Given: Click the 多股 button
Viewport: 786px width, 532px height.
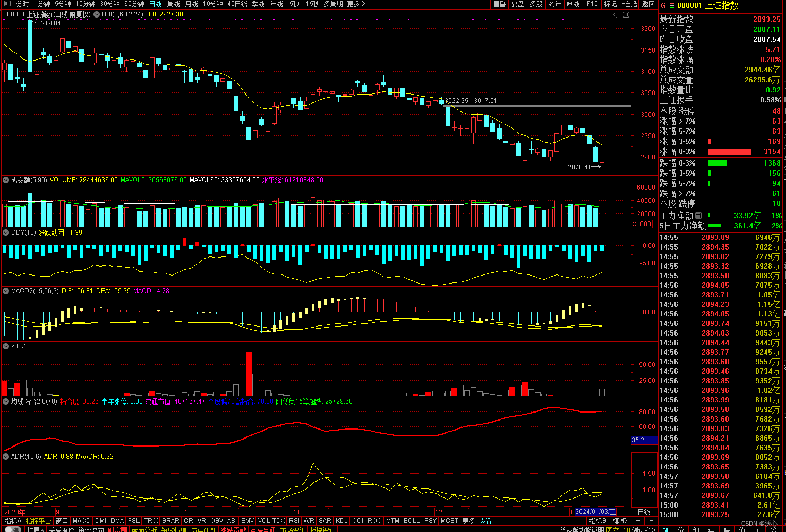Looking at the screenshot, I should pos(536,4).
